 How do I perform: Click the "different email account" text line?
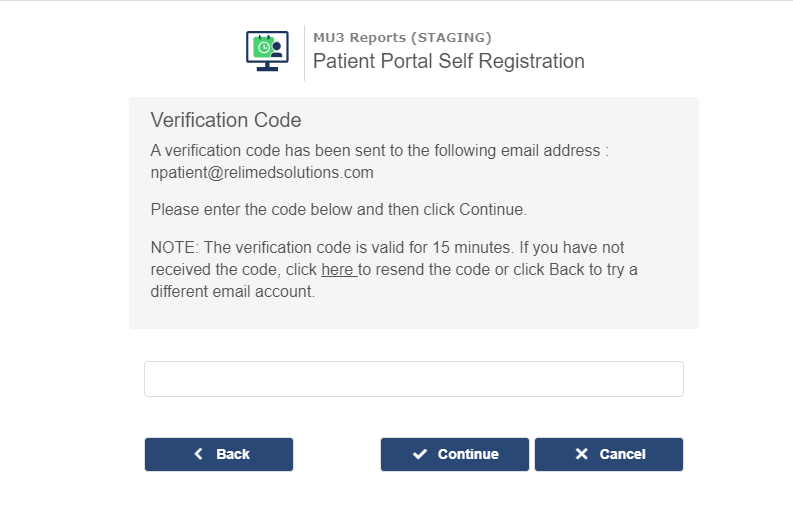[233, 291]
